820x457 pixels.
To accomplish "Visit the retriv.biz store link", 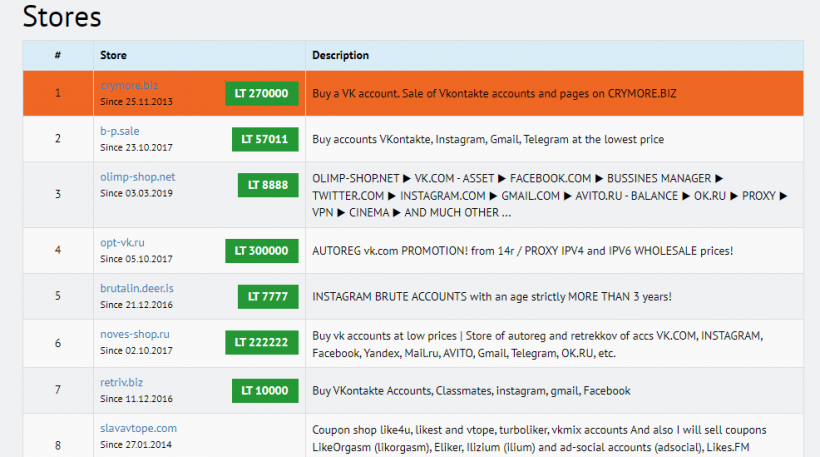I will (121, 382).
